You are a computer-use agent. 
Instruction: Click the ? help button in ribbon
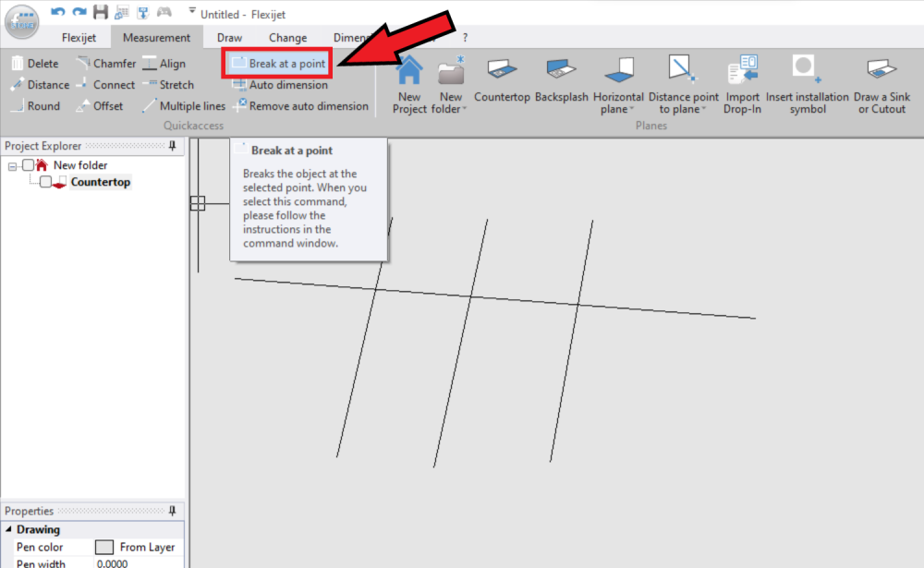[x=465, y=38]
